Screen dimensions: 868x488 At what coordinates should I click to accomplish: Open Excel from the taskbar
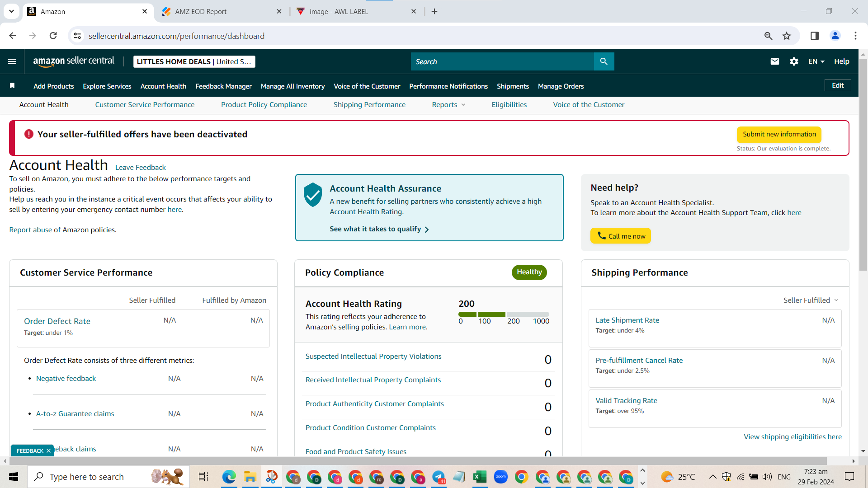pyautogui.click(x=480, y=477)
